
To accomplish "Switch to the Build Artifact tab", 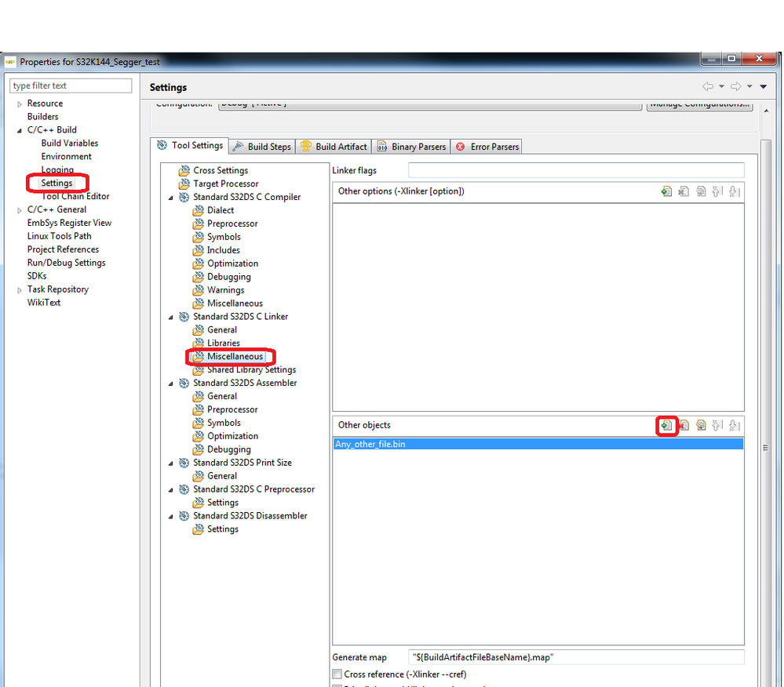I will (333, 147).
